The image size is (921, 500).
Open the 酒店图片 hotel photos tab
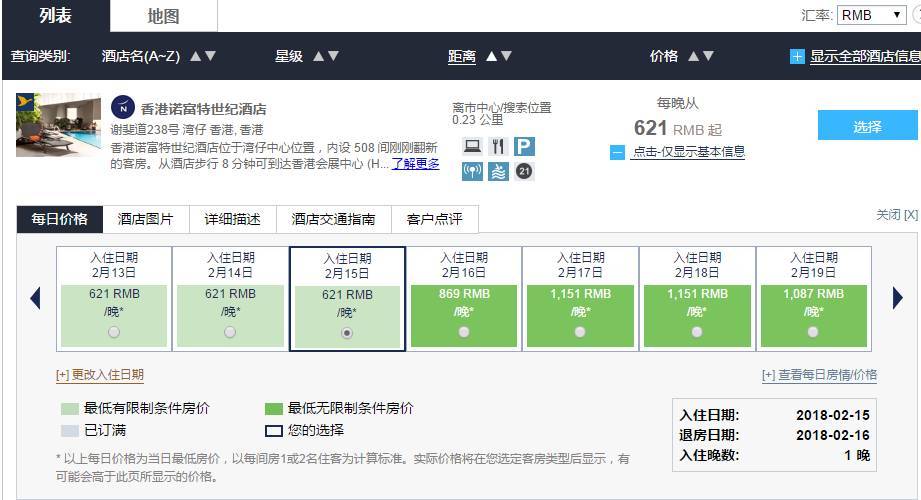coord(146,220)
